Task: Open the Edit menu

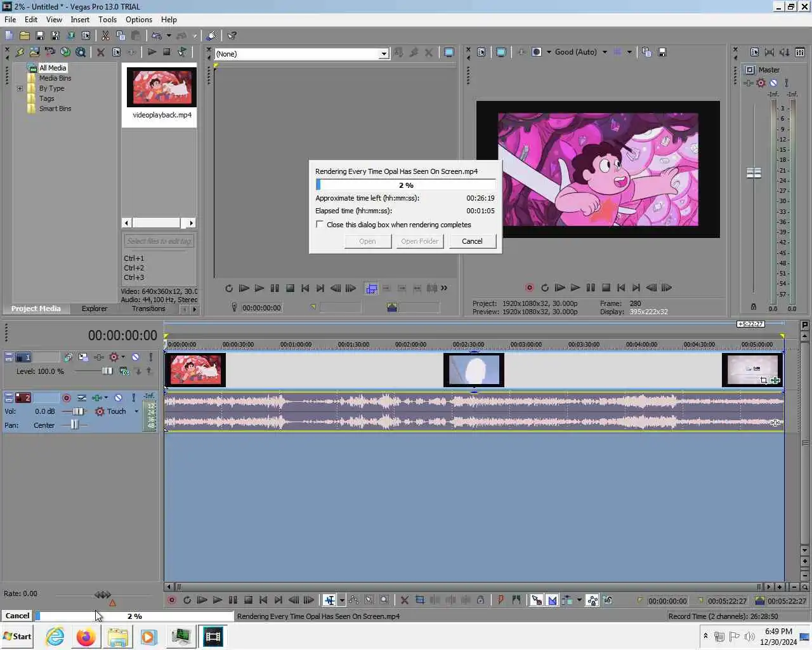Action: 31,20
